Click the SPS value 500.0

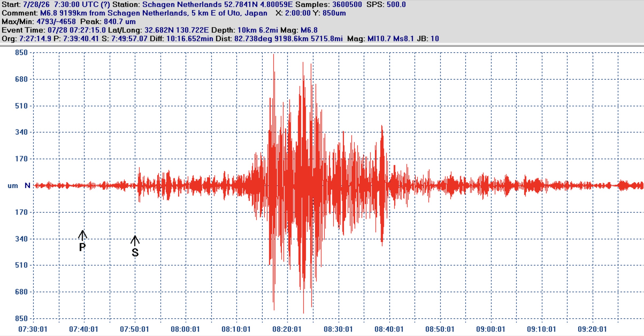coord(396,5)
